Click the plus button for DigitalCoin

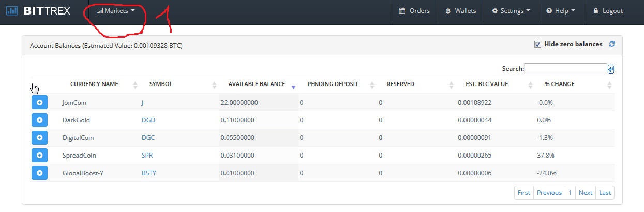click(x=39, y=137)
